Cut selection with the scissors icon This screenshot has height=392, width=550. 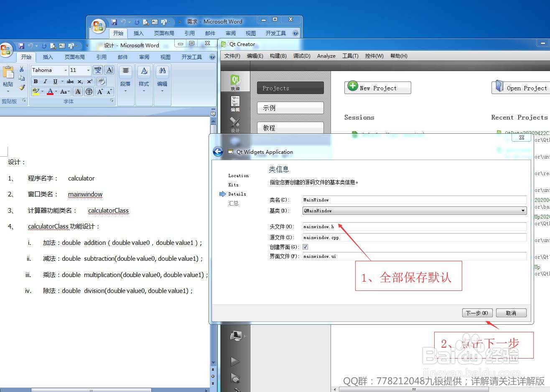22,69
